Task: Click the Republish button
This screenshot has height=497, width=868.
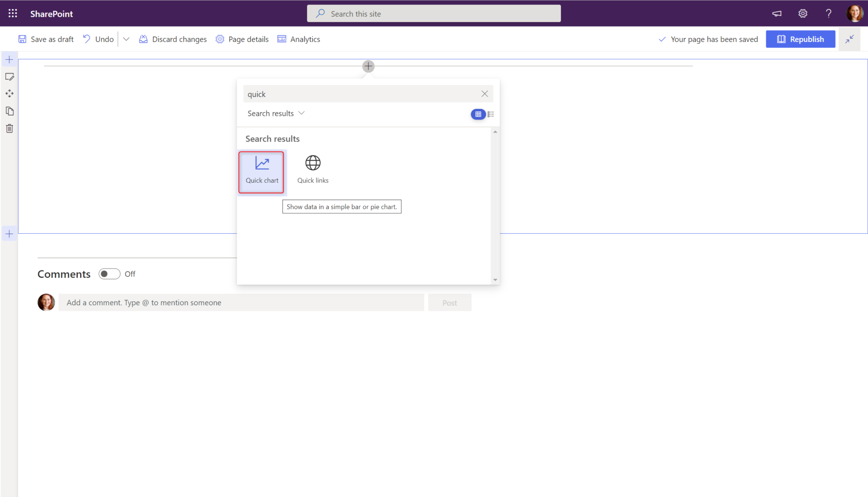Action: pyautogui.click(x=800, y=39)
